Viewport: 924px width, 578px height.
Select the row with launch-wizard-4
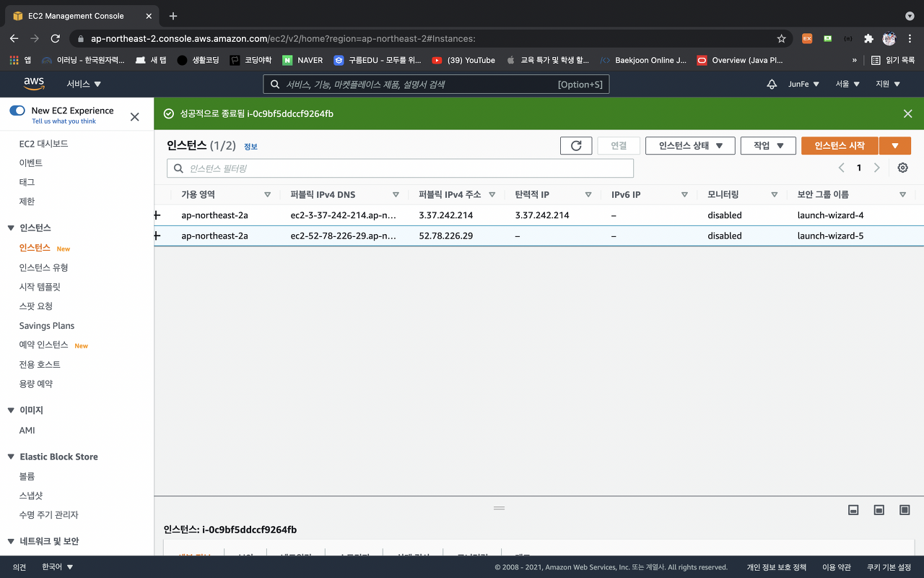[539, 215]
